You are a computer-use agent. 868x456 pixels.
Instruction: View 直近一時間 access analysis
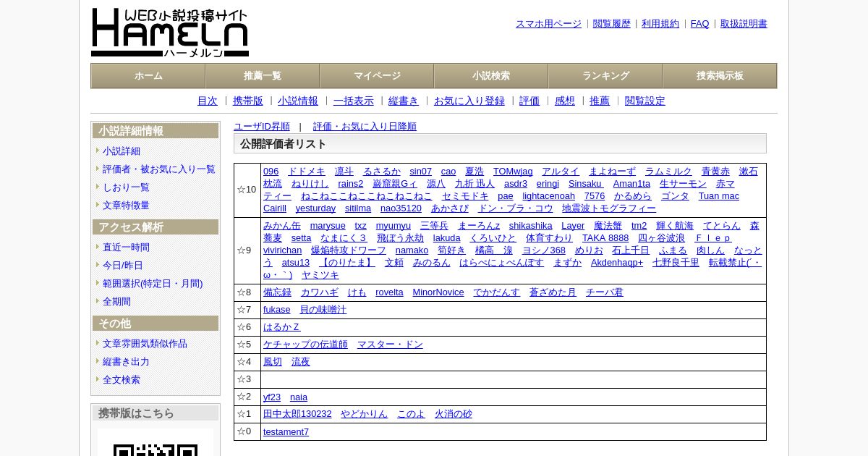pos(126,248)
